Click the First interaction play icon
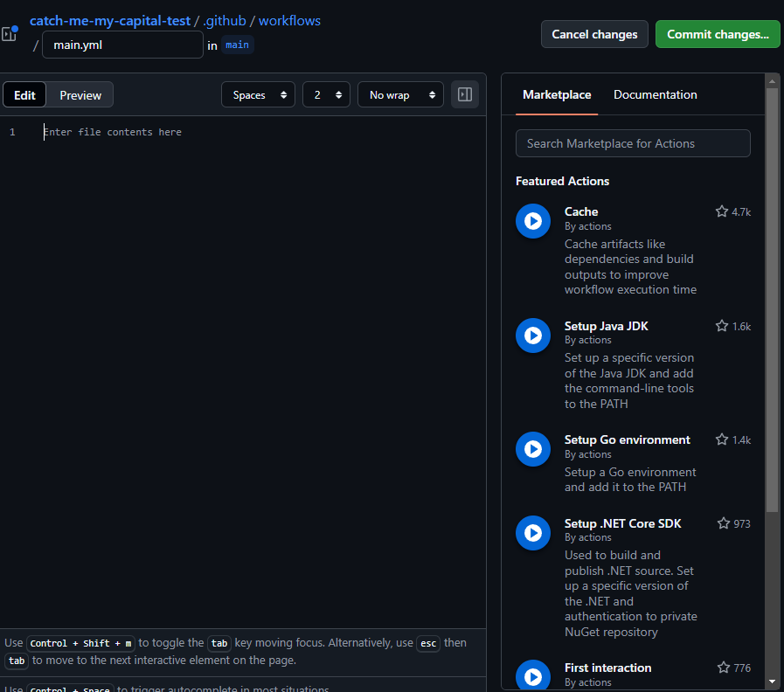 [533, 676]
